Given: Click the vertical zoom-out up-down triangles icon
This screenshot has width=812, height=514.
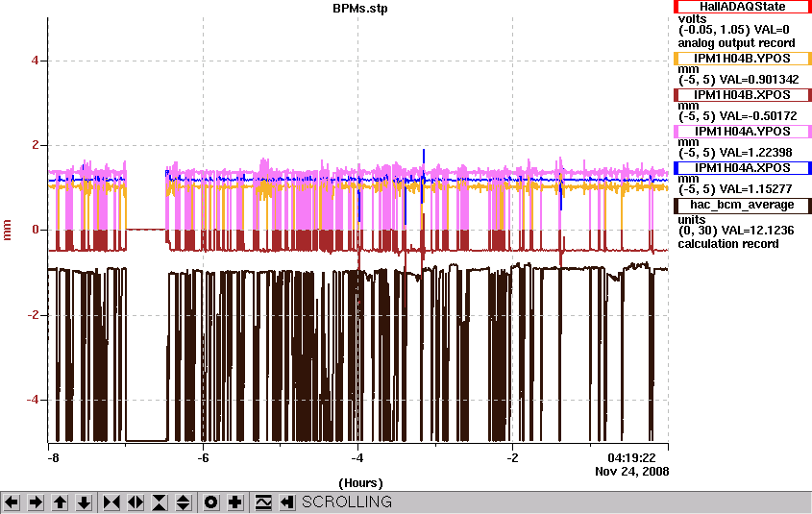Looking at the screenshot, I should (x=184, y=502).
